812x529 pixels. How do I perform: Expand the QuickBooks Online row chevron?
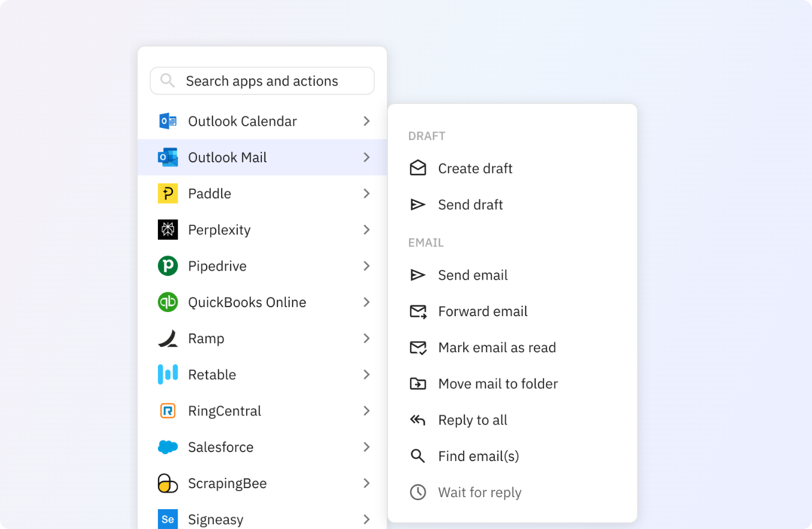[366, 302]
